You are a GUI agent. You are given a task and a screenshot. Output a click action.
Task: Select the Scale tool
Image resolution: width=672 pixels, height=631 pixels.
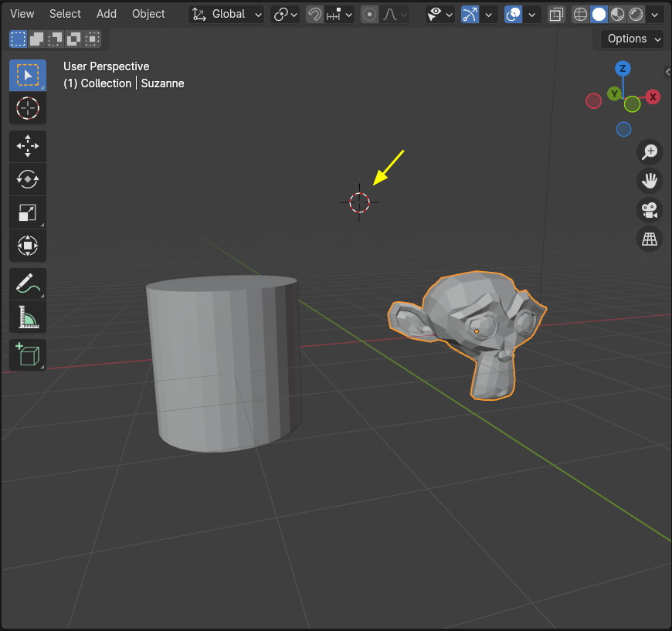28,212
